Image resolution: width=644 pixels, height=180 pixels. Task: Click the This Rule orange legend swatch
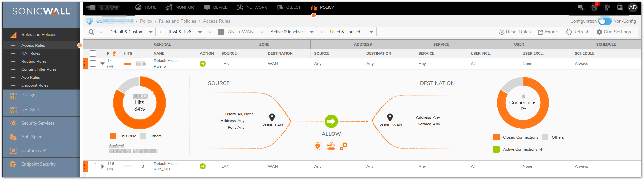pyautogui.click(x=113, y=136)
